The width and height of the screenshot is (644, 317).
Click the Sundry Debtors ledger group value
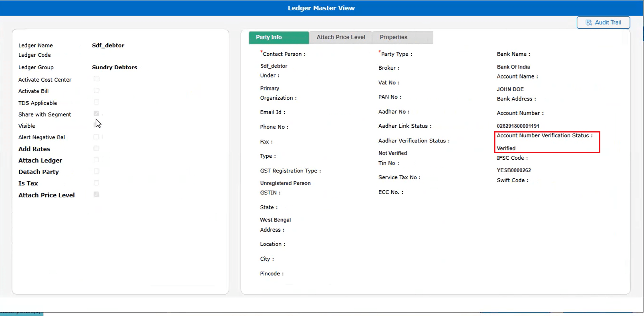coord(115,67)
